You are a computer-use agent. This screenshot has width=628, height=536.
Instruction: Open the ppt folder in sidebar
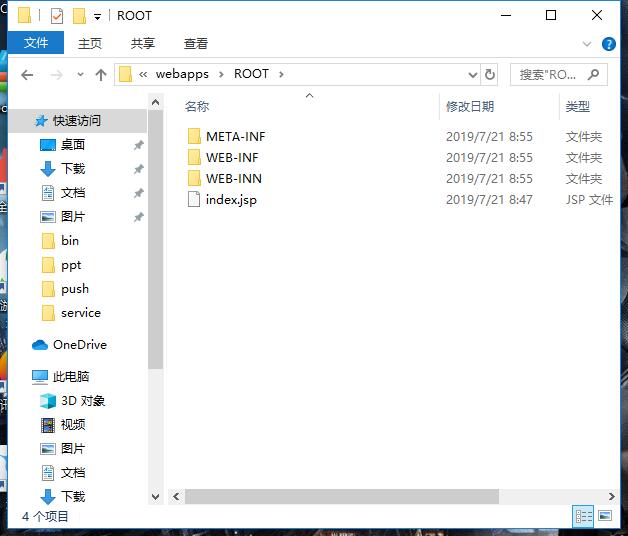coord(71,265)
